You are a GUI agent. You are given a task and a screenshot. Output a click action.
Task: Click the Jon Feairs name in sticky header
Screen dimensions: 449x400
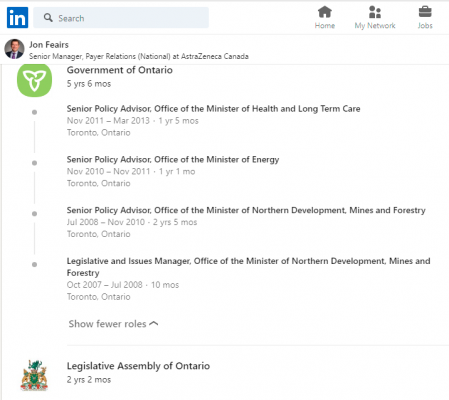point(49,45)
